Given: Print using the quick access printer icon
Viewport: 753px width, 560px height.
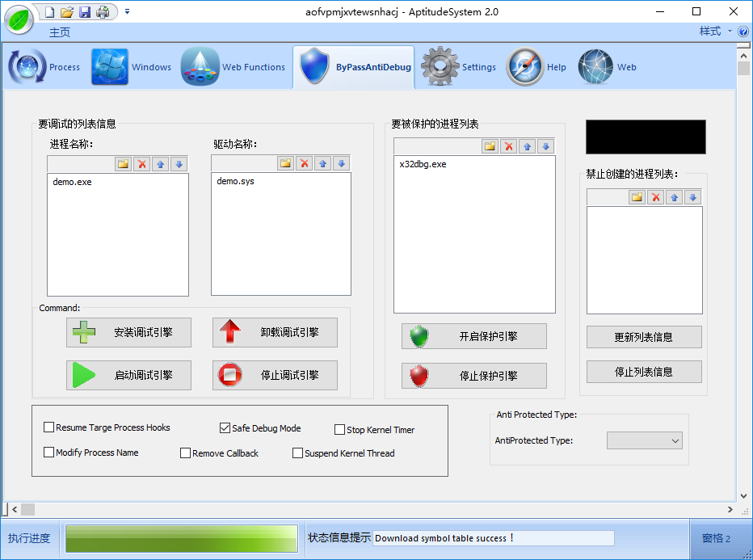Looking at the screenshot, I should (103, 12).
